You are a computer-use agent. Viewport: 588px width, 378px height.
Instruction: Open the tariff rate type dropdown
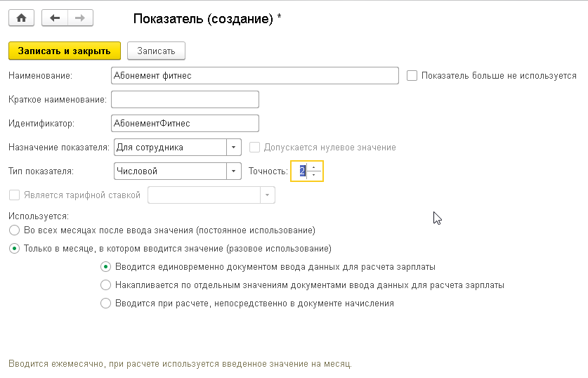268,195
